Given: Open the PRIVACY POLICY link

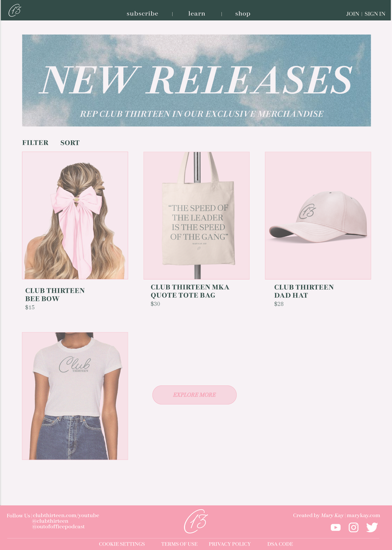Looking at the screenshot, I should tap(229, 544).
